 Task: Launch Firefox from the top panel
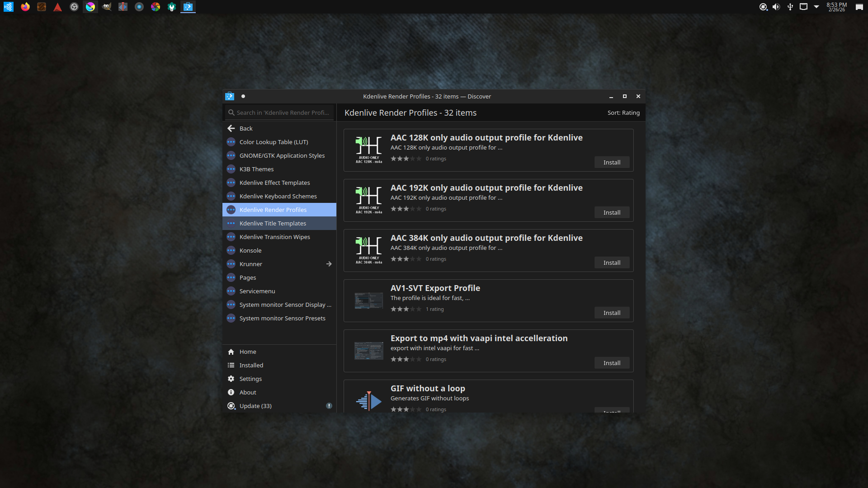(25, 7)
